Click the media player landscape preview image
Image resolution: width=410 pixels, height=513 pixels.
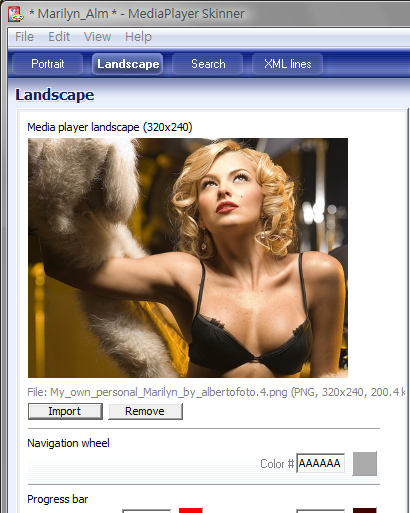(188, 258)
